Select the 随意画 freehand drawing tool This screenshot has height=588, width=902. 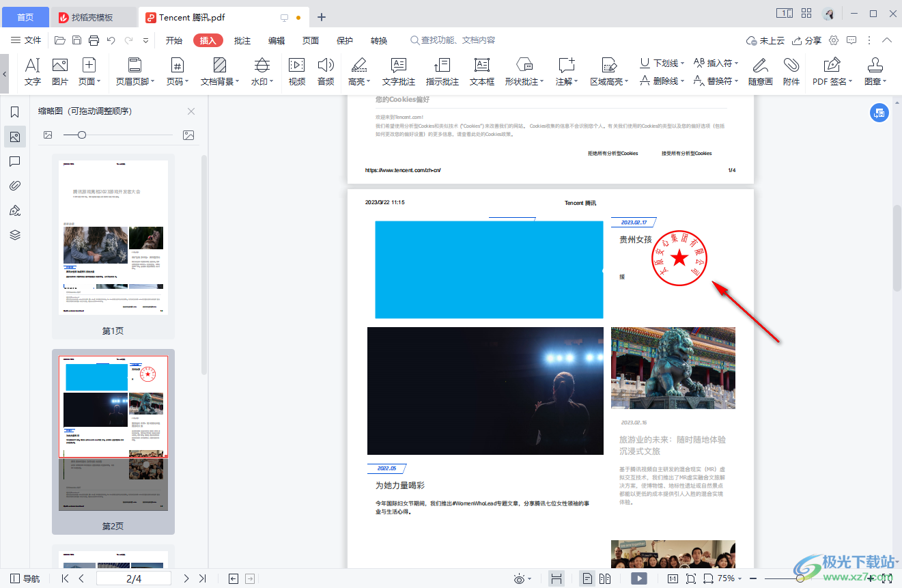(760, 72)
